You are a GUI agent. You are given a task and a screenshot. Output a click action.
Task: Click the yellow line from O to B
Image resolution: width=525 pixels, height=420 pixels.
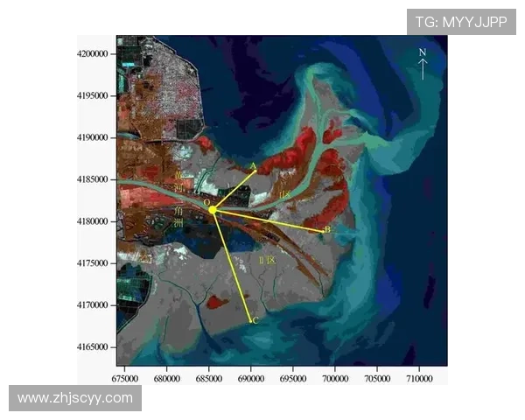[x=271, y=220]
